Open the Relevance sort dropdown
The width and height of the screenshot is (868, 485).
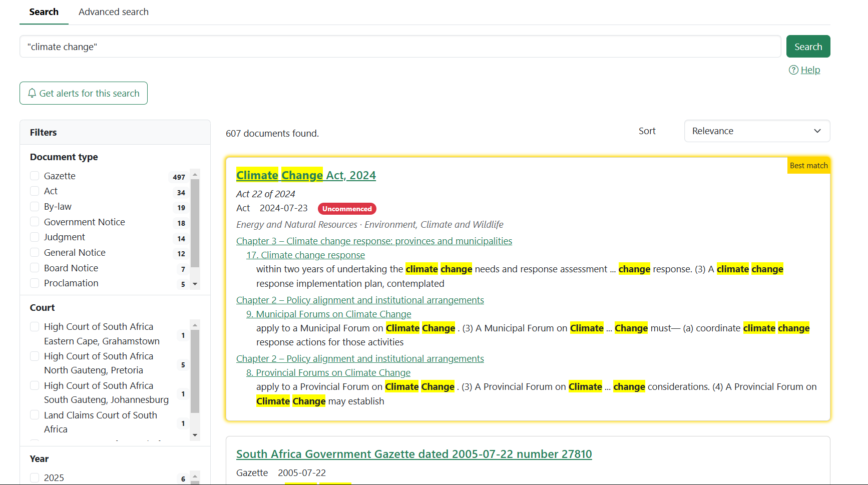click(x=756, y=131)
